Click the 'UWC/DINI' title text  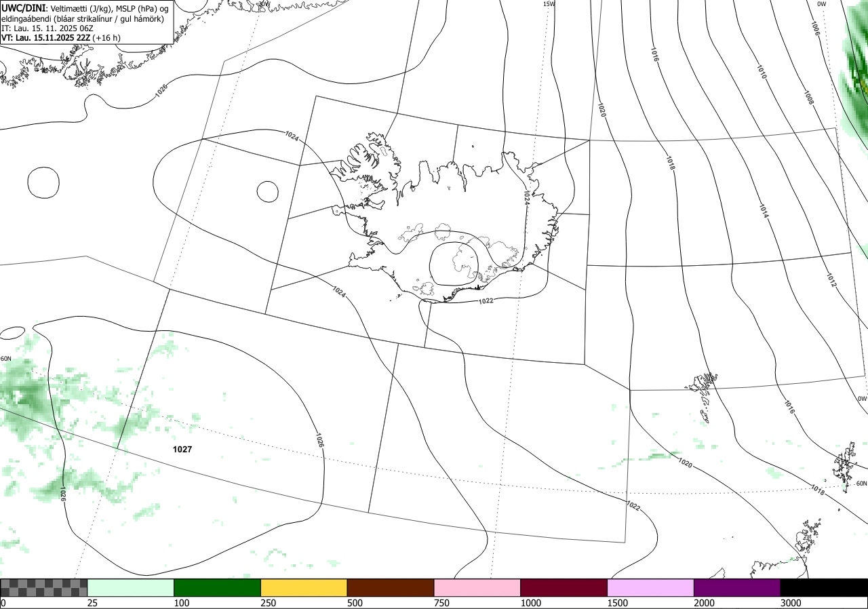click(22, 7)
